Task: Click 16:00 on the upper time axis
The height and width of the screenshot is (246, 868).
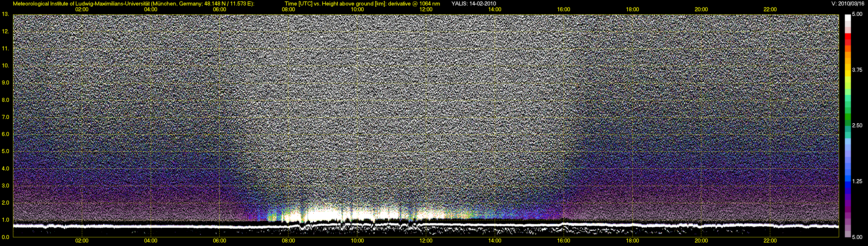Action: coord(564,10)
